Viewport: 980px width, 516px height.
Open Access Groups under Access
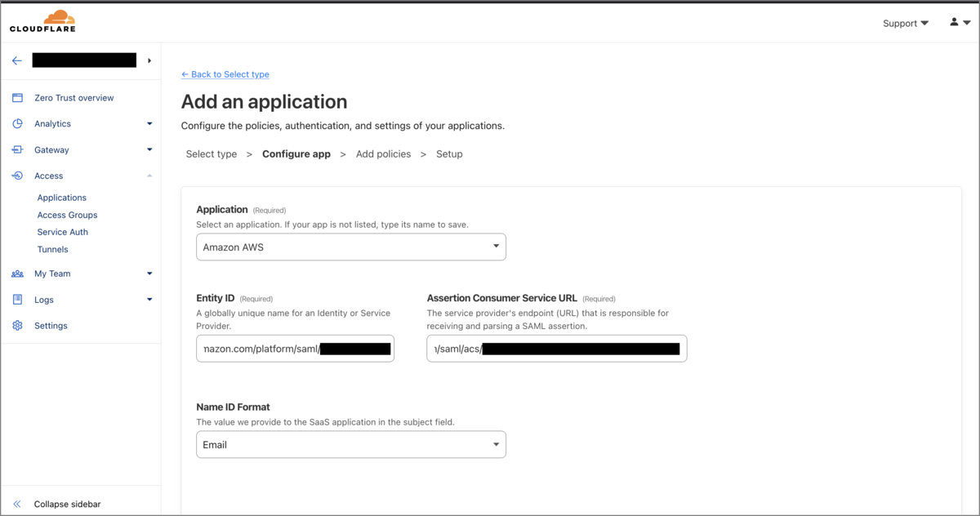click(67, 215)
